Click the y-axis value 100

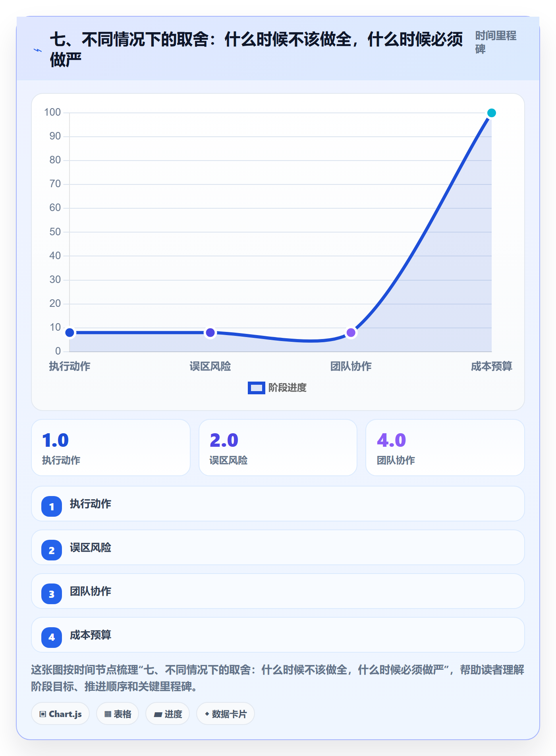[x=52, y=112]
